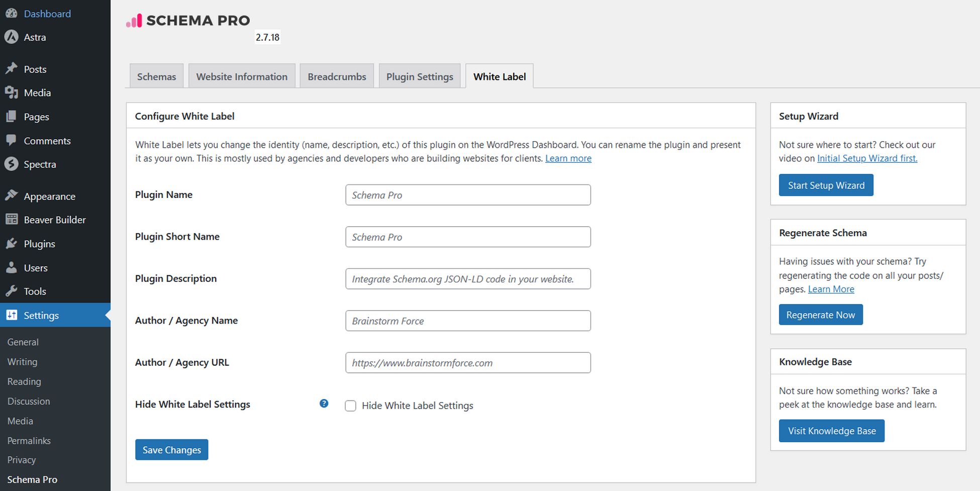Click the Pages stacked sheets icon
980x491 pixels.
click(x=11, y=117)
